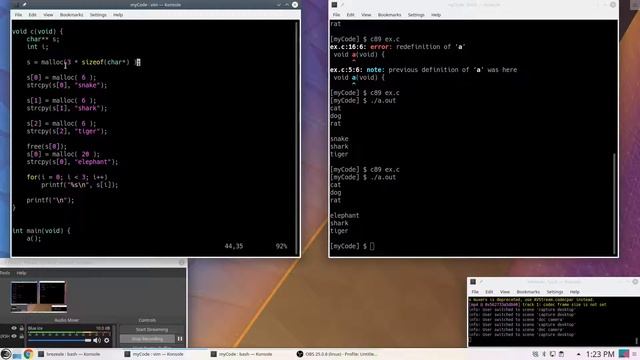This screenshot has height=360, width=640.
Task: Toggle lock of lower OBS source
Action: coord(22,336)
